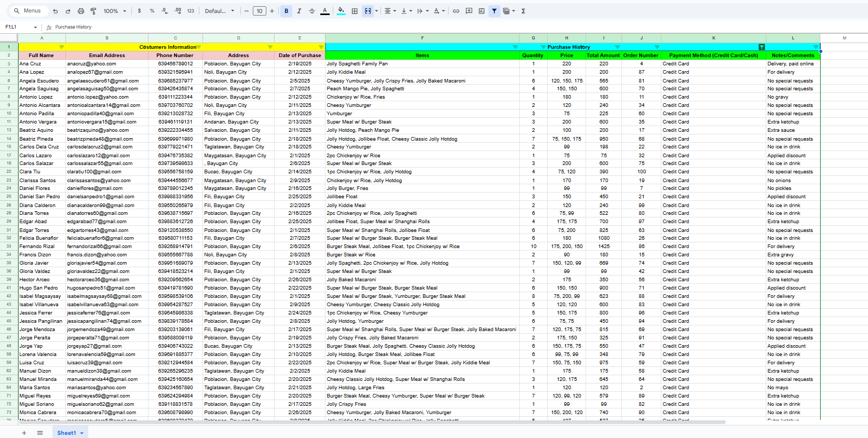Open the zoom level dropdown

click(115, 11)
